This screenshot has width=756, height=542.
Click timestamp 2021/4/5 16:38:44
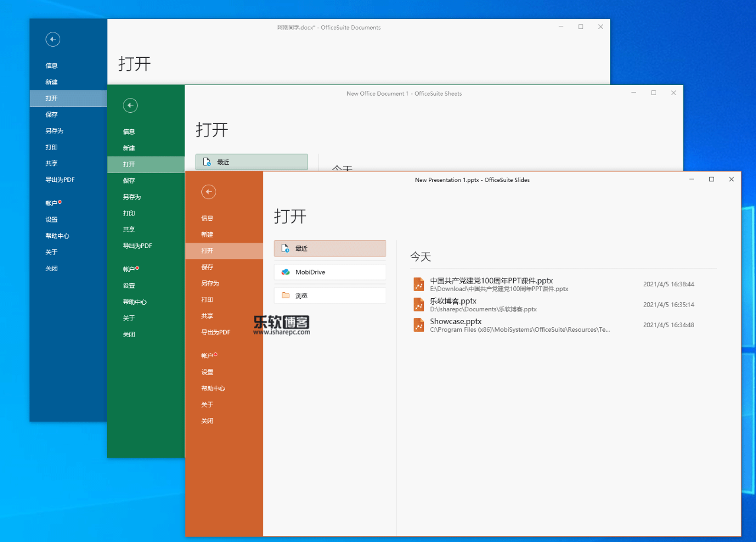pyautogui.click(x=669, y=285)
